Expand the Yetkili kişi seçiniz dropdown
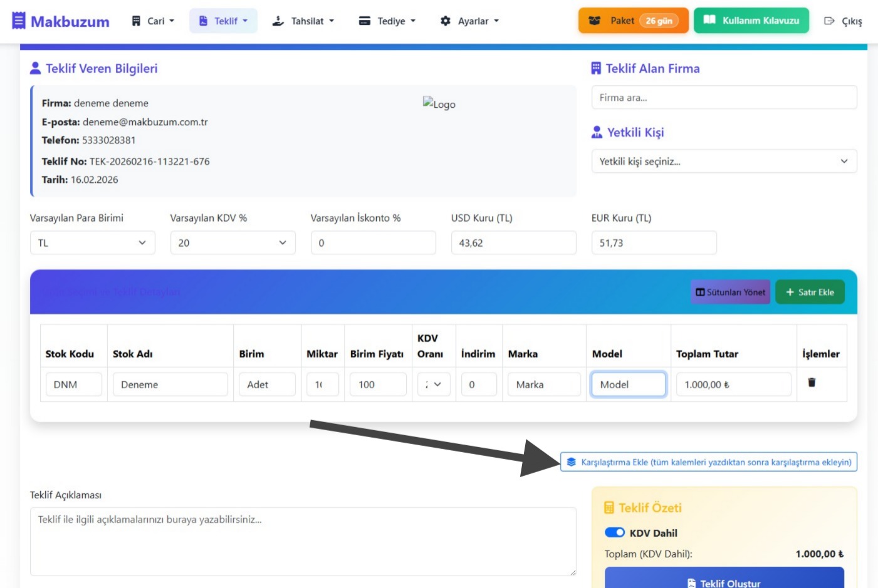The height and width of the screenshot is (588, 878). pyautogui.click(x=724, y=162)
